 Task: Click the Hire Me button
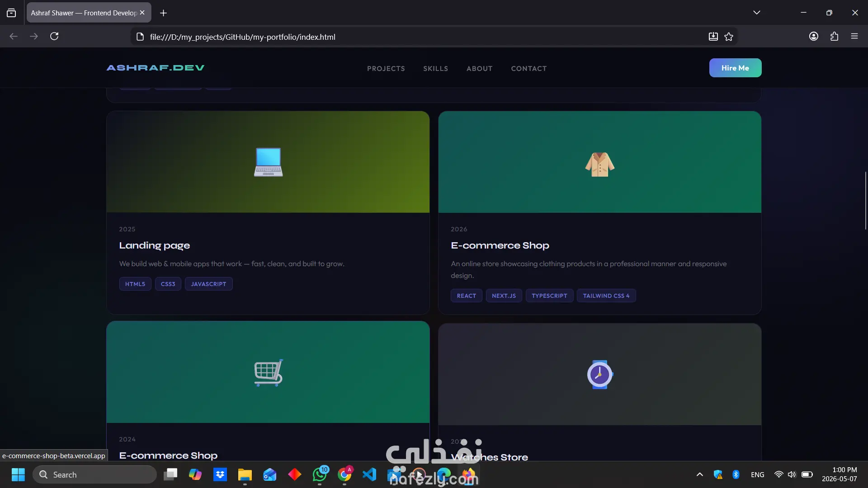pos(735,68)
